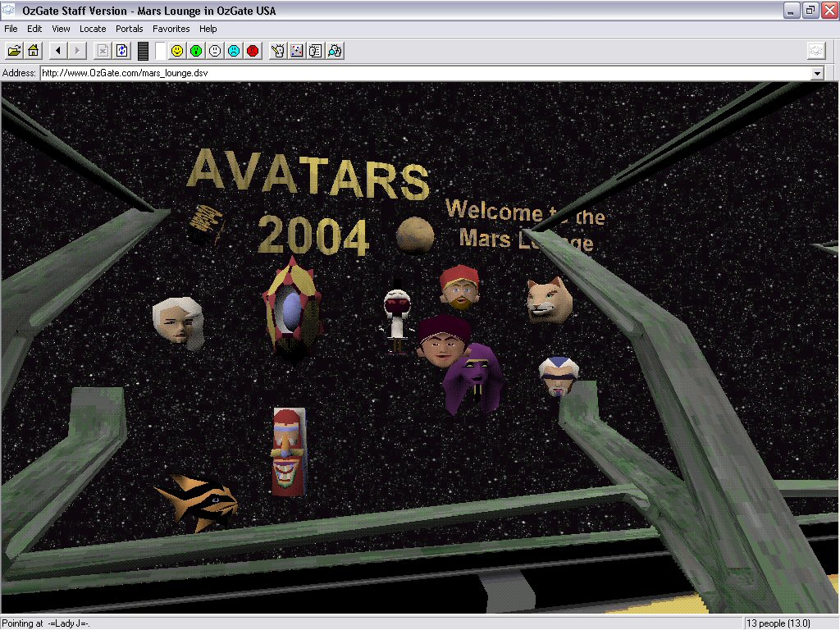The width and height of the screenshot is (840, 630).
Task: Click the Address URL input field
Action: (410, 74)
